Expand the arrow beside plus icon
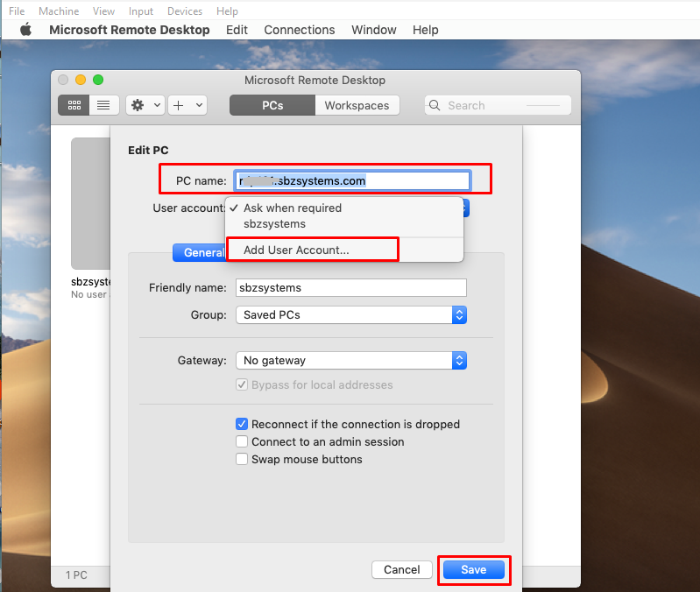This screenshot has height=592, width=700. 199,105
